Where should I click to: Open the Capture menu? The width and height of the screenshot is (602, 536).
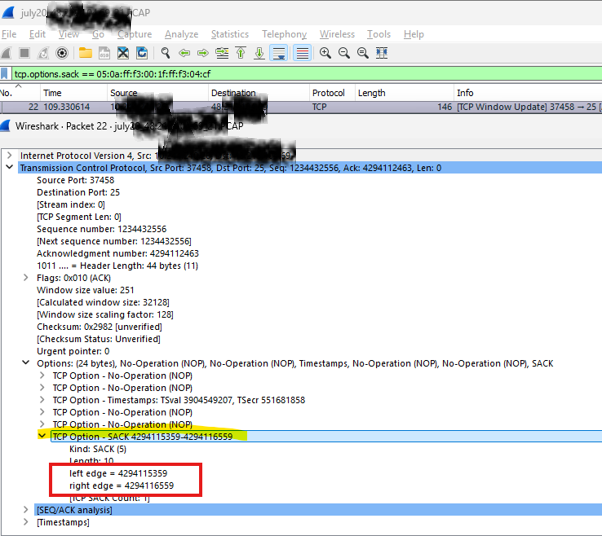(134, 34)
